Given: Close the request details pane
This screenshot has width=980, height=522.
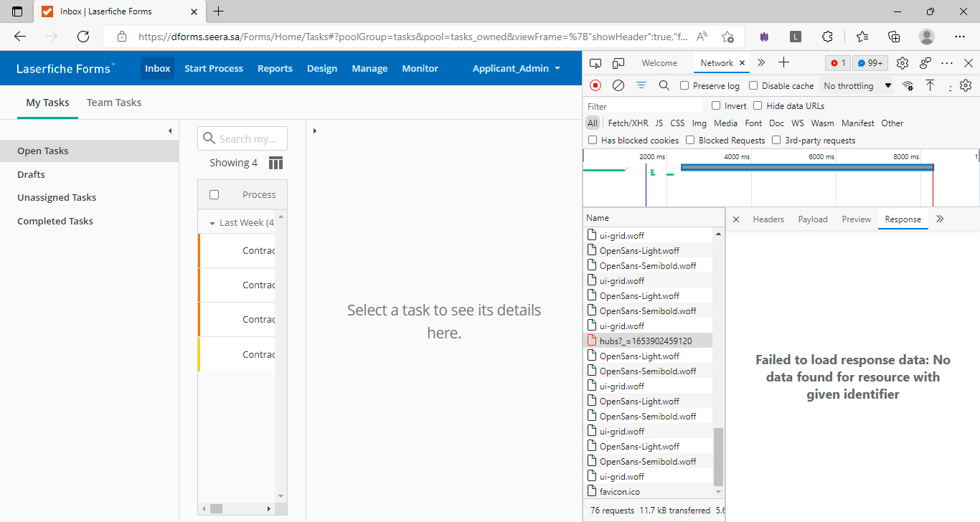Looking at the screenshot, I should pos(735,219).
